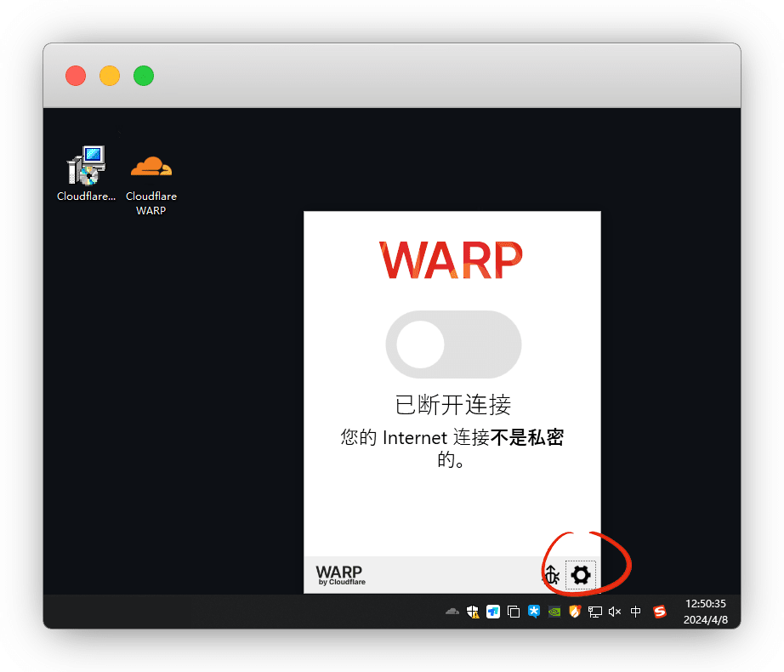Image resolution: width=784 pixels, height=672 pixels.
Task: Click the green maximize window button
Action: tap(144, 76)
